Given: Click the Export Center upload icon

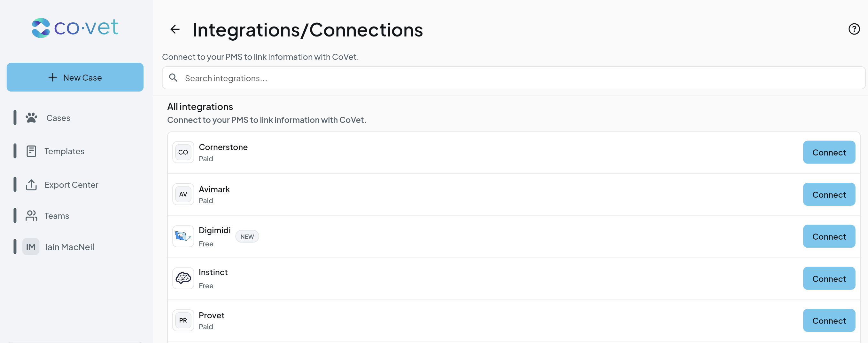Looking at the screenshot, I should click(x=31, y=185).
